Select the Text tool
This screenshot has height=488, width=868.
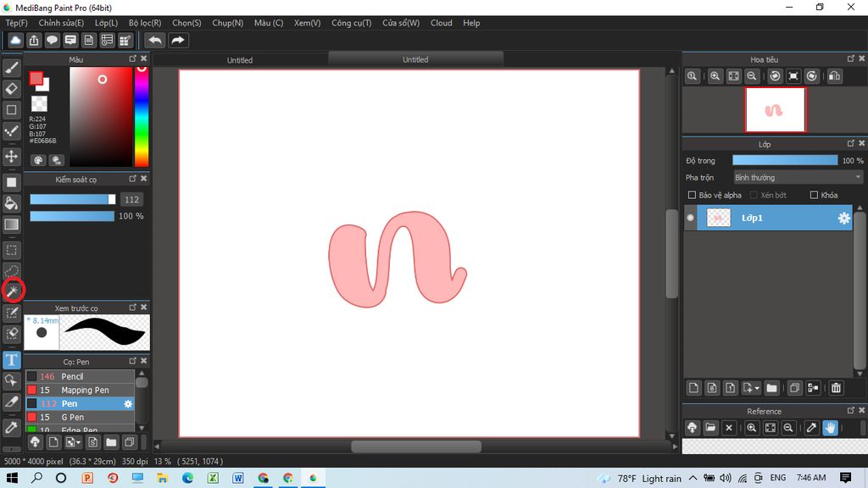point(12,360)
